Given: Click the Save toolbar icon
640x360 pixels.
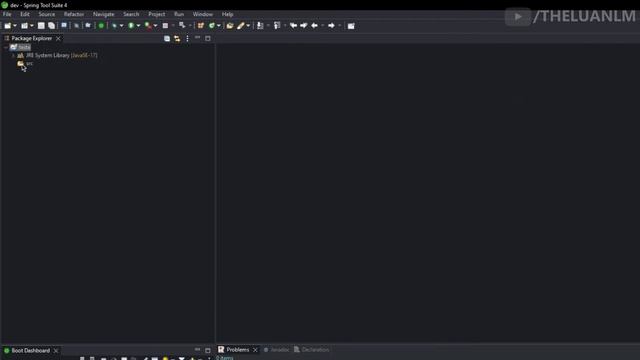Looking at the screenshot, I should pyautogui.click(x=41, y=26).
